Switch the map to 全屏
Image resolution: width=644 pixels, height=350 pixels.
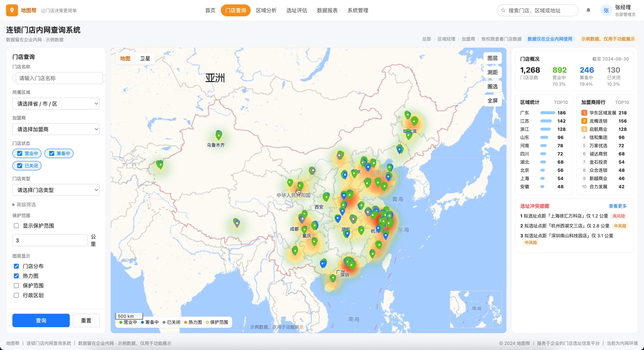[x=493, y=101]
